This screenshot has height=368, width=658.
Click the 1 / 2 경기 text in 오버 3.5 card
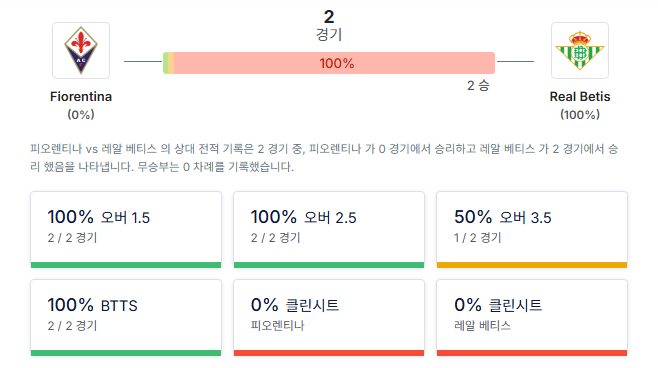[x=478, y=238]
